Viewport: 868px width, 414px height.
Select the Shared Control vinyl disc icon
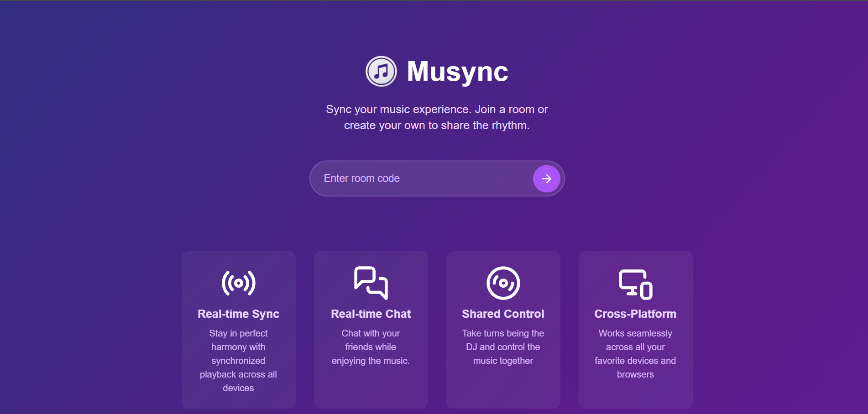pos(503,283)
